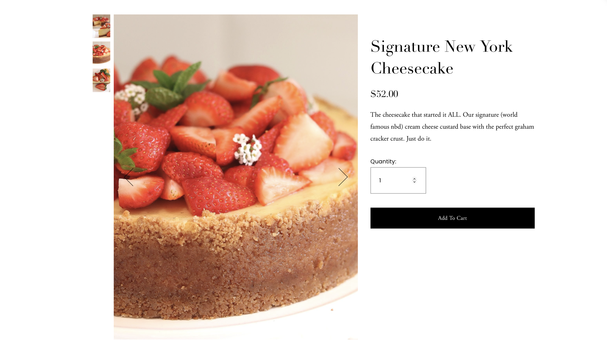Select the whole strawberry cheesecake thumbnail
This screenshot has width=607, height=364.
coord(101,52)
